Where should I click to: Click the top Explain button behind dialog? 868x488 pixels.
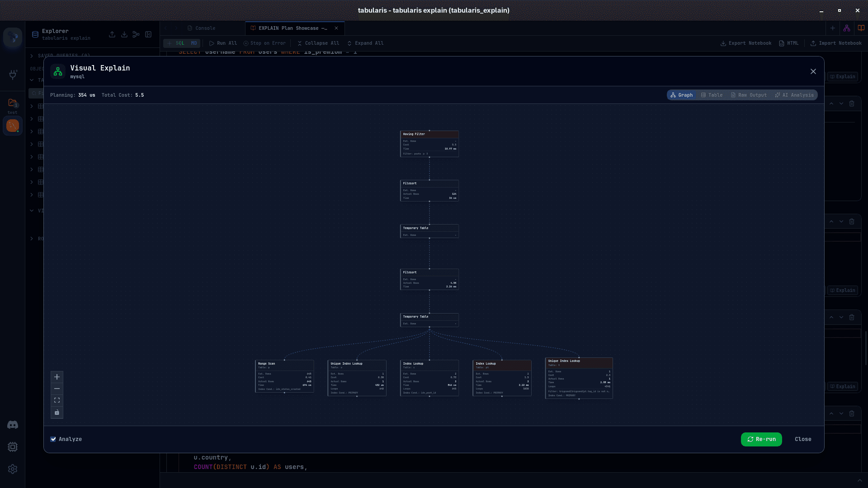point(843,77)
